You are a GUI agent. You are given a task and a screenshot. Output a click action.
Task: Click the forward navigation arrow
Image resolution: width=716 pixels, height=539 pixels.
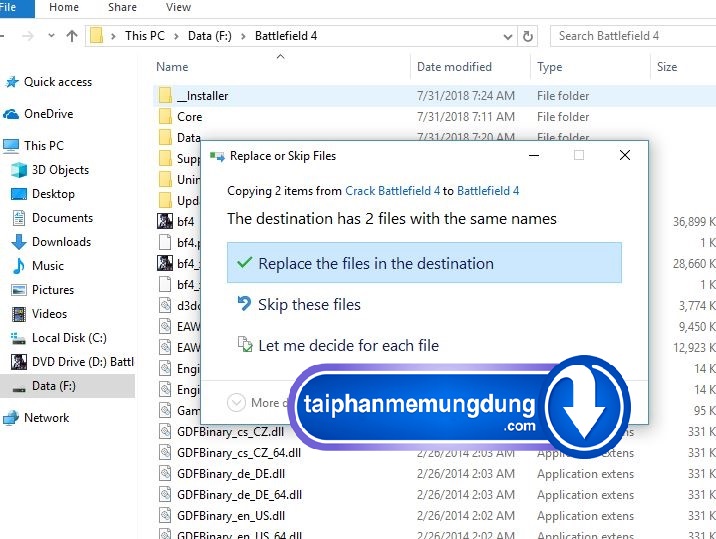28,36
